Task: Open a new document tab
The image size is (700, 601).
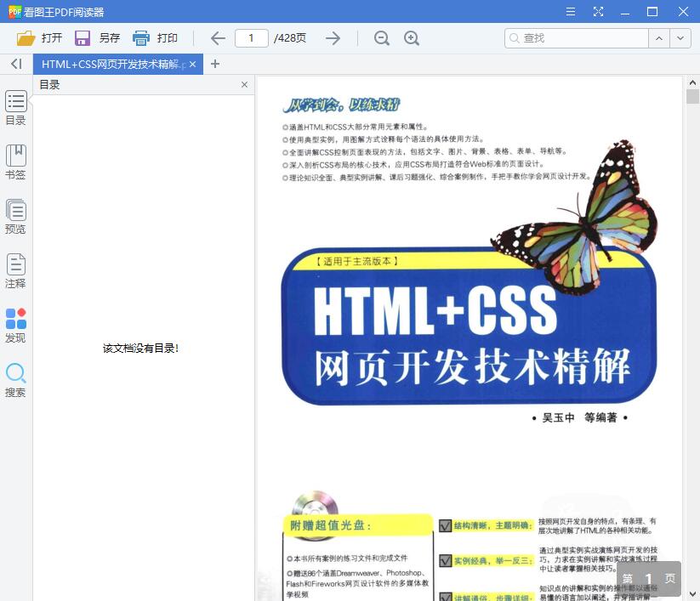Action: [x=215, y=64]
